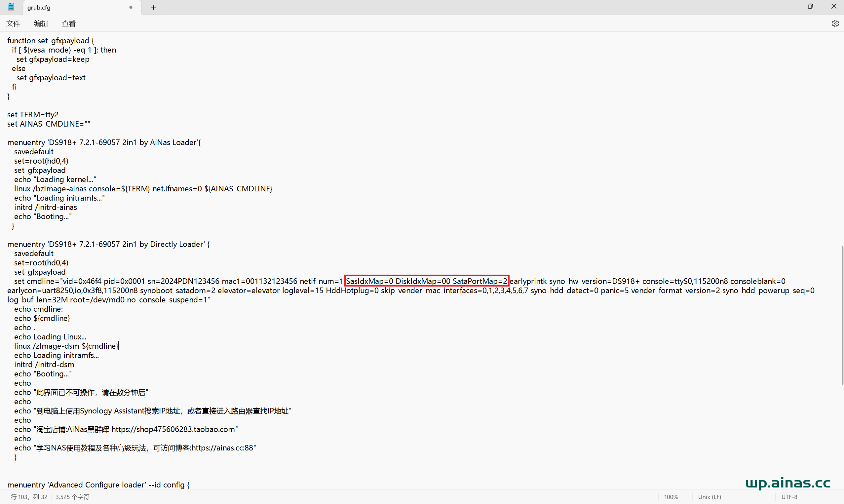The width and height of the screenshot is (844, 504).
Task: Click the https://ainas.cc:88 URL text
Action: (222, 448)
